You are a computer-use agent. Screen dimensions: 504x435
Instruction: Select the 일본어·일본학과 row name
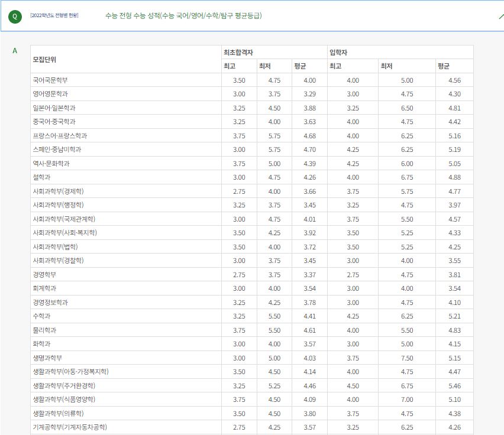pos(54,108)
